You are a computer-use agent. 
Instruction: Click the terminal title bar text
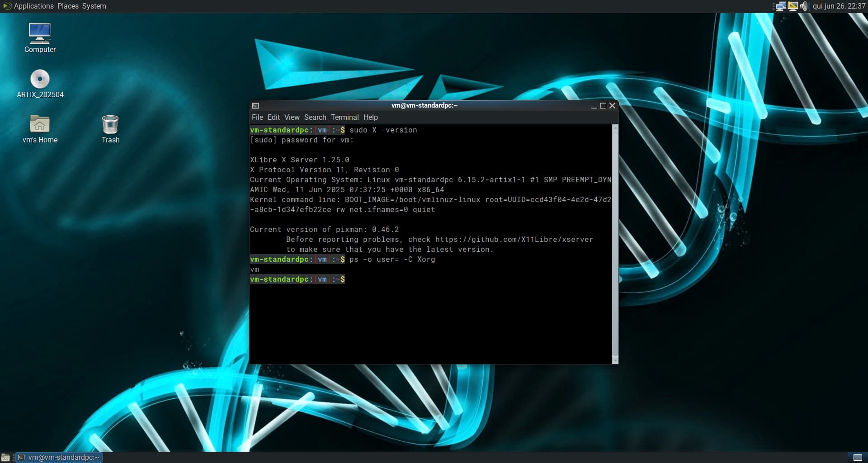click(x=425, y=105)
